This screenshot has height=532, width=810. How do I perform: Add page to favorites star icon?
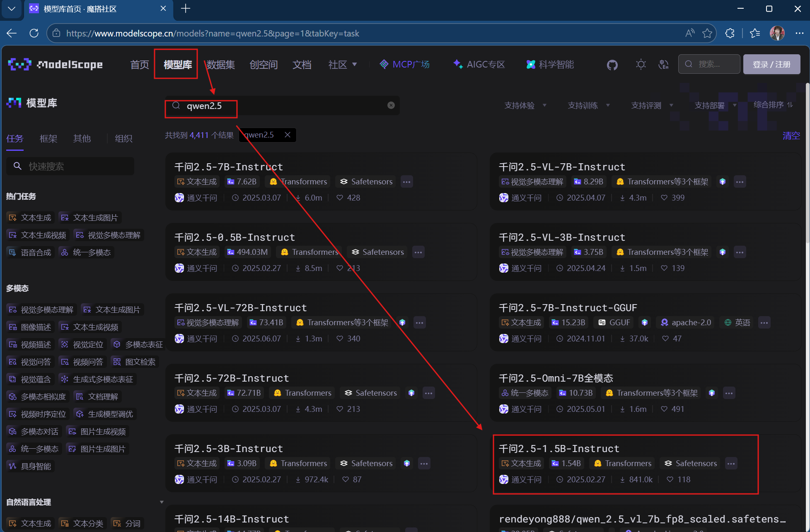[707, 33]
